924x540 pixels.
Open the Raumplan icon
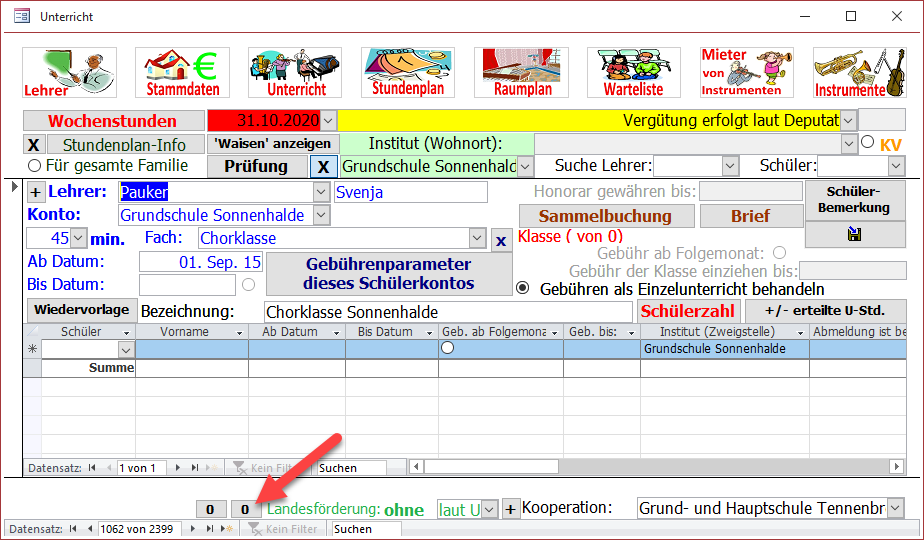[521, 71]
